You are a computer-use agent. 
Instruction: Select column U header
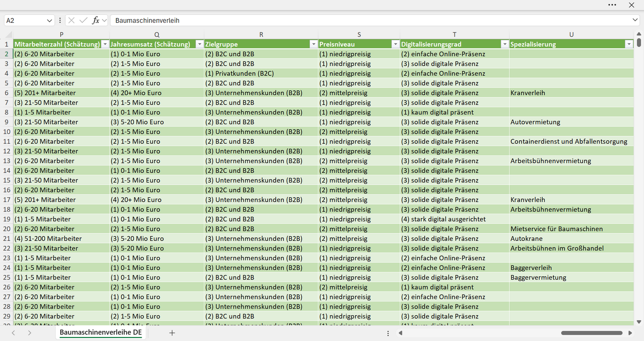[x=571, y=34]
